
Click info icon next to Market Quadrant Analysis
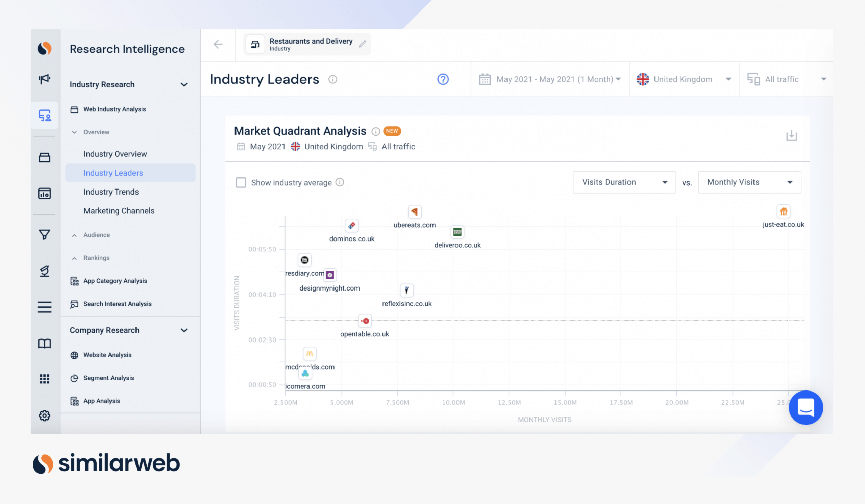tap(375, 131)
